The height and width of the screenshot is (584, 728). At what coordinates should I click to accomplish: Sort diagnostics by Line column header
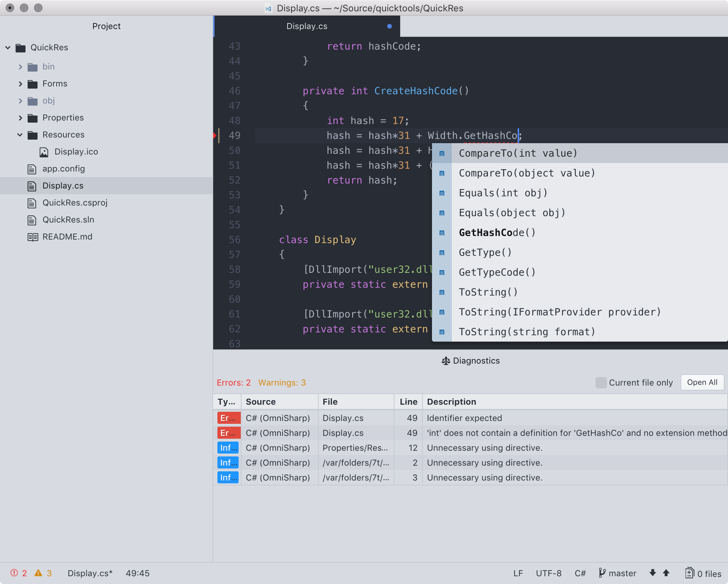(x=408, y=401)
